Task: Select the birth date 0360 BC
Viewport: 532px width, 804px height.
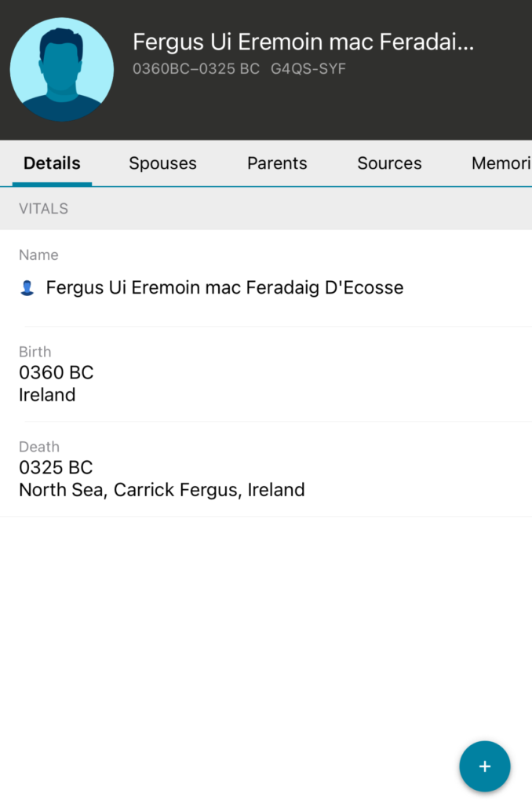Action: 56,372
